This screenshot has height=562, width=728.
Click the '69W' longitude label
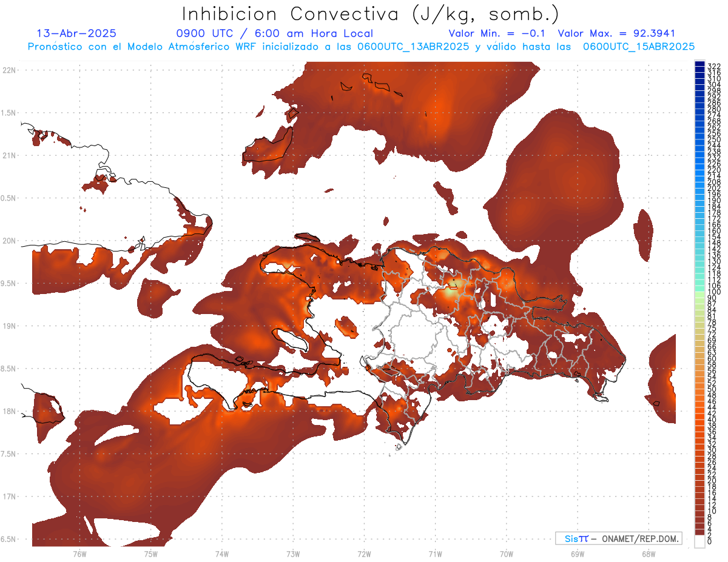point(578,554)
